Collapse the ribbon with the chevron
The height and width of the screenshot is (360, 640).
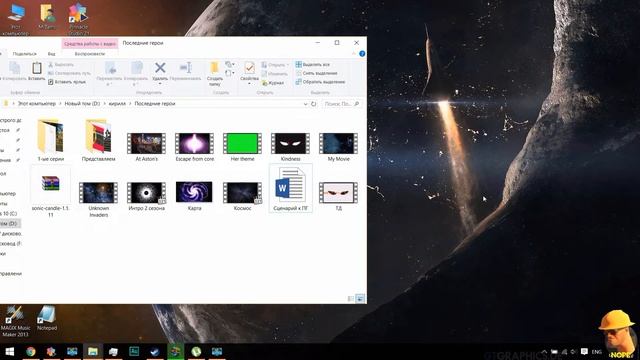(x=354, y=54)
